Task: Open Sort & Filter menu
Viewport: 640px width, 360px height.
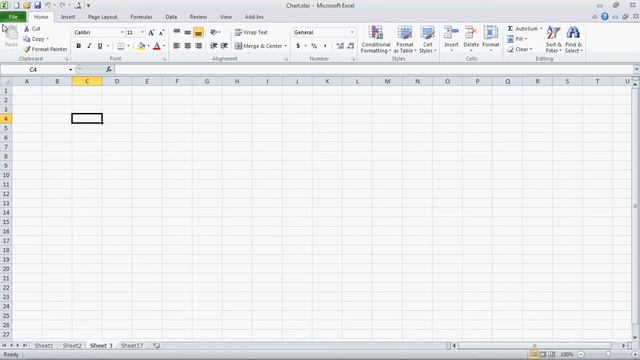Action: pos(553,39)
